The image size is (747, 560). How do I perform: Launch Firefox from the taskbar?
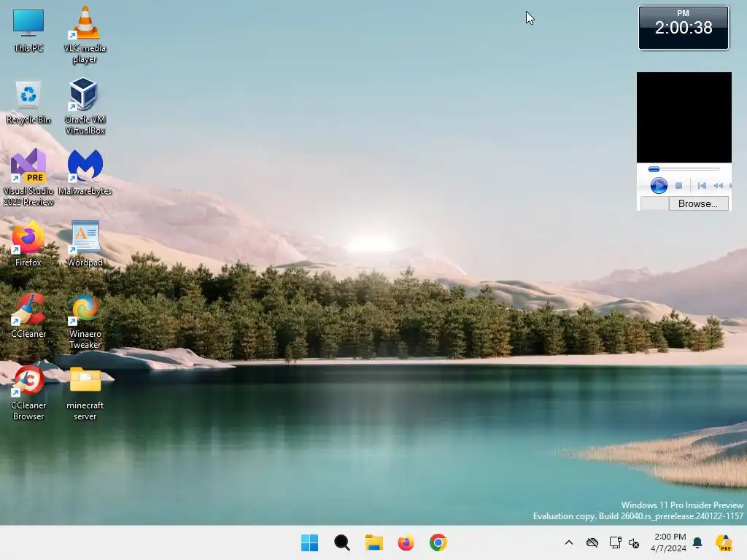coord(406,542)
